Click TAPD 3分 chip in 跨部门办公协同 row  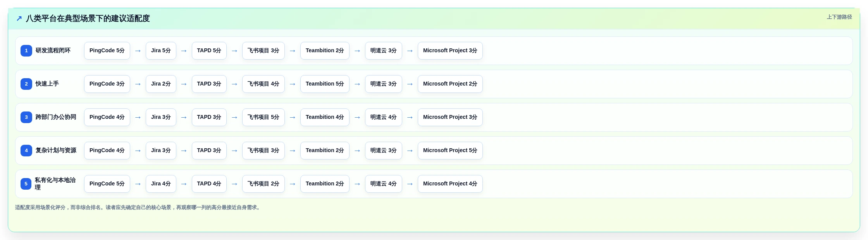209,117
